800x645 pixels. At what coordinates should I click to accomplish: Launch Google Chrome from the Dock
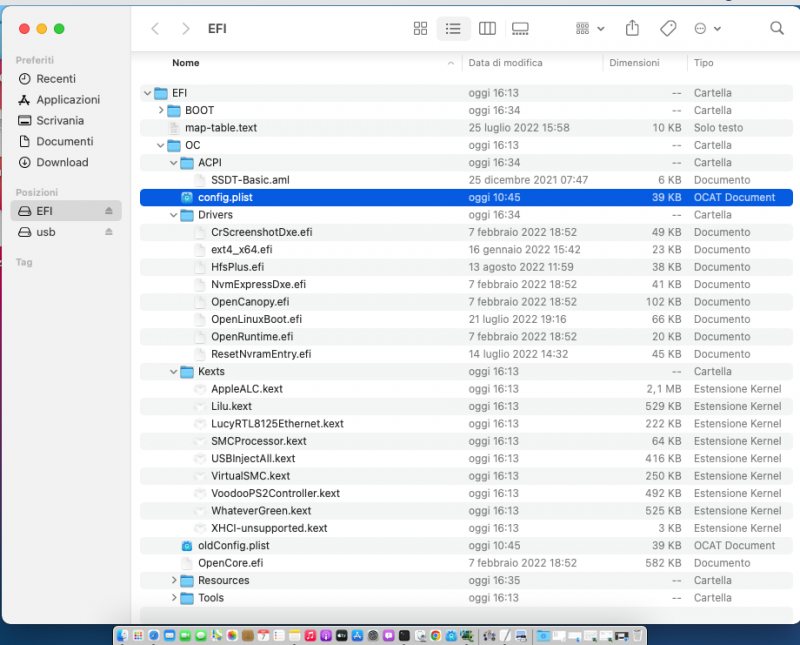point(434,635)
